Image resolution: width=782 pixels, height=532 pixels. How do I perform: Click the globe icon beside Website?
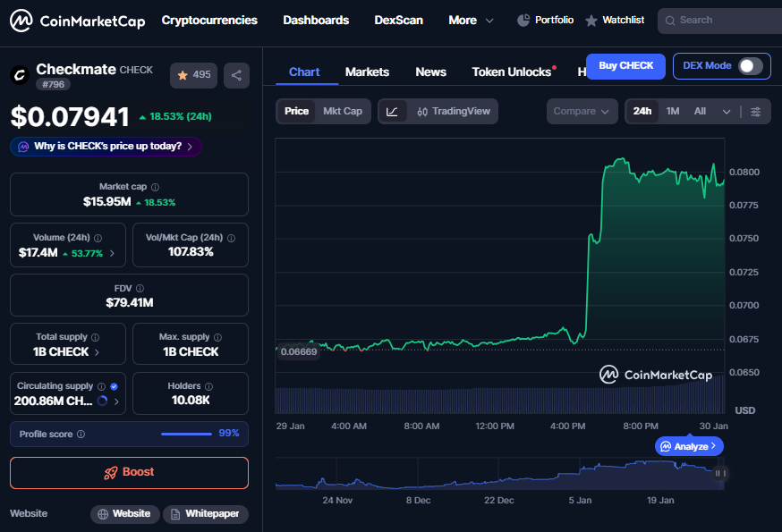tap(103, 514)
